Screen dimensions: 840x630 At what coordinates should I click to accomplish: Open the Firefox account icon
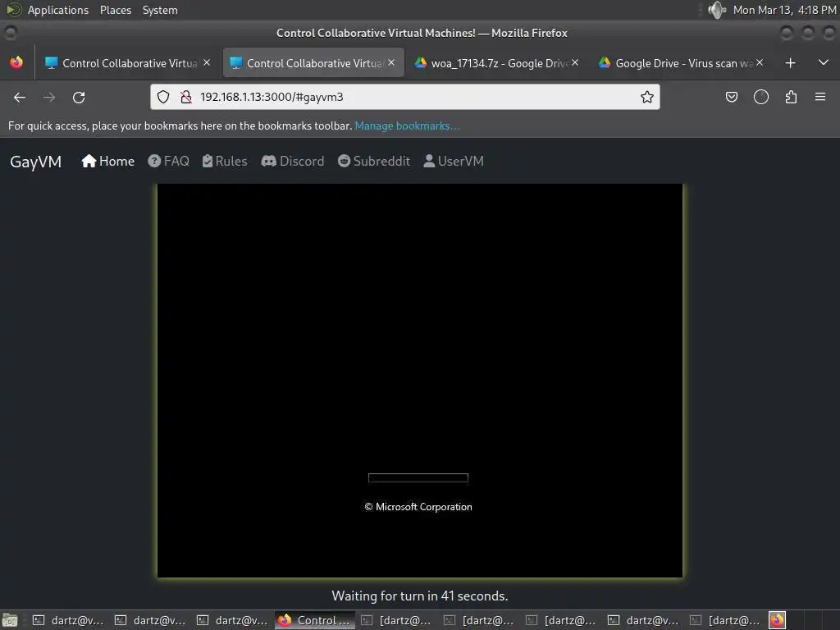tap(761, 97)
